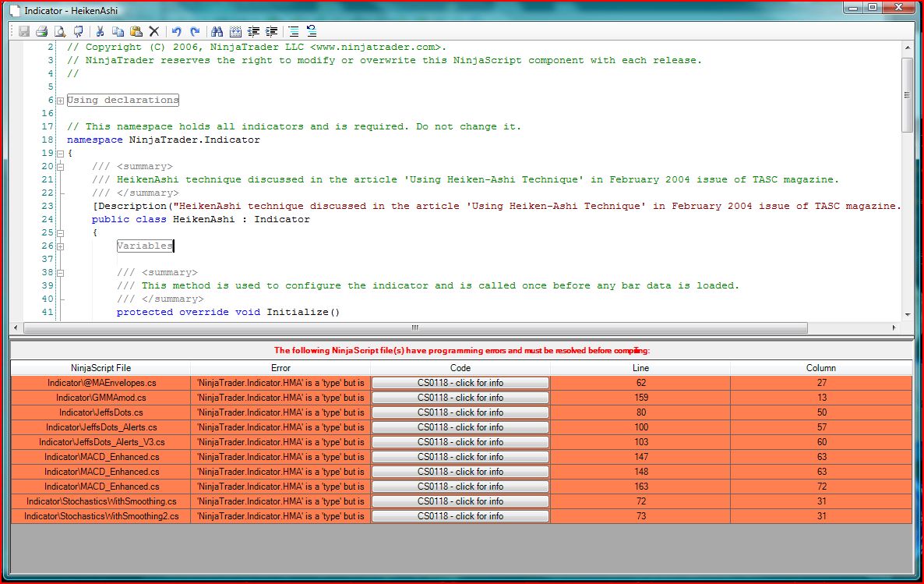Open Print Preview from the toolbar
Viewport: 924px width, 584px height.
(59, 32)
